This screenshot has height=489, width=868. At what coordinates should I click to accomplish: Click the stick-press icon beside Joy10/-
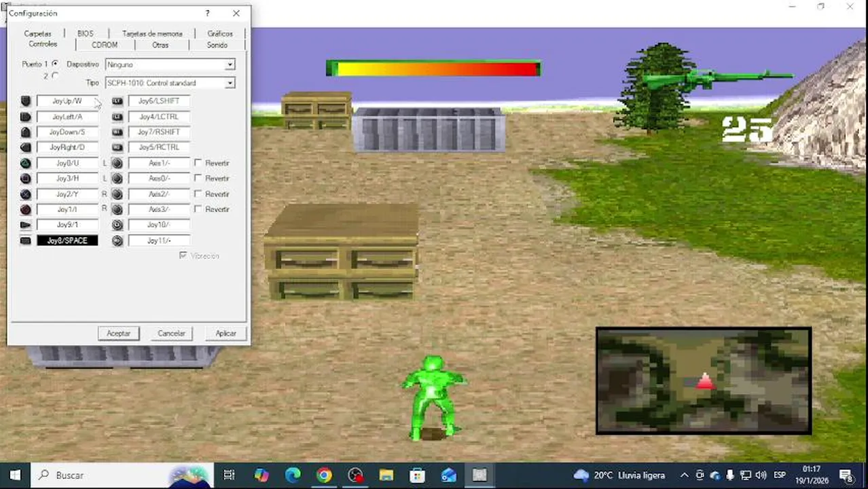(117, 225)
